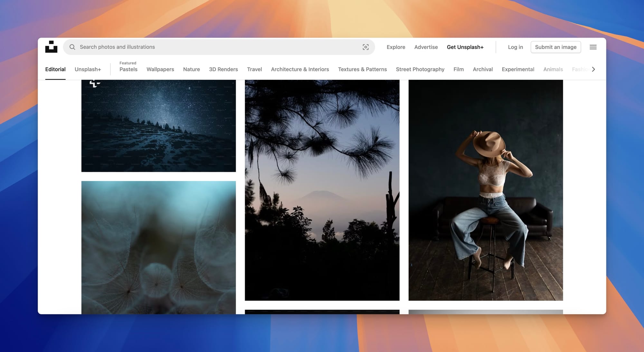Viewport: 644px width, 352px height.
Task: Click the Advertise link
Action: coord(426,47)
